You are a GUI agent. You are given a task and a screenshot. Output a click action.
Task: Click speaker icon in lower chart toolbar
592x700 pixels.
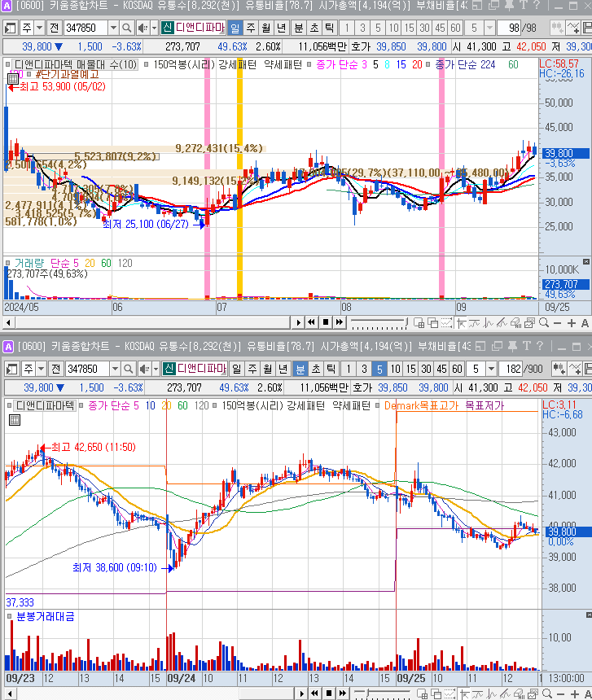tap(144, 370)
